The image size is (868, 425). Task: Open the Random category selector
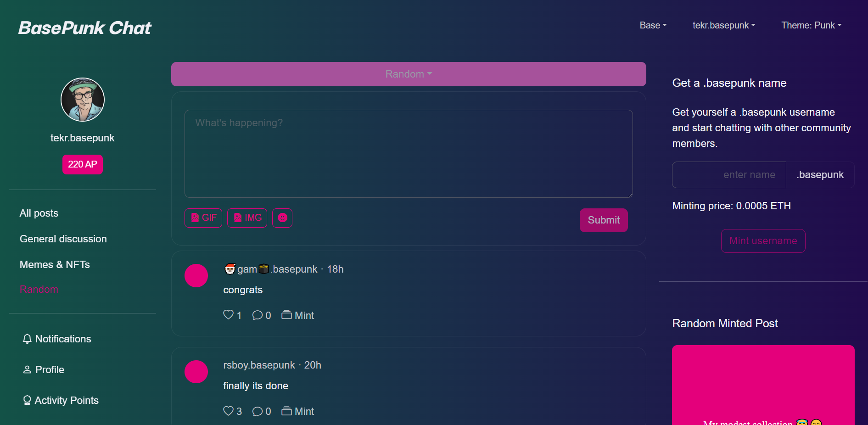point(409,74)
